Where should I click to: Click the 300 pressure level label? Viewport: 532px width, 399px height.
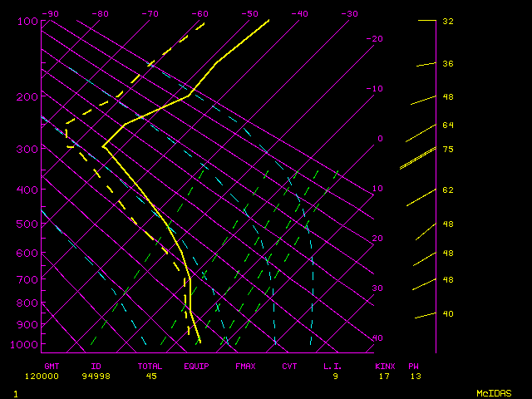click(28, 150)
